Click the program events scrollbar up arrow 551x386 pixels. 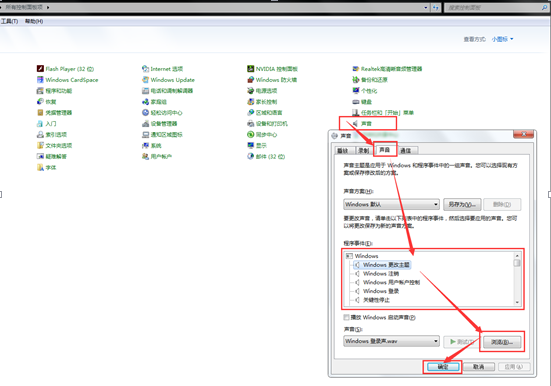tap(517, 256)
